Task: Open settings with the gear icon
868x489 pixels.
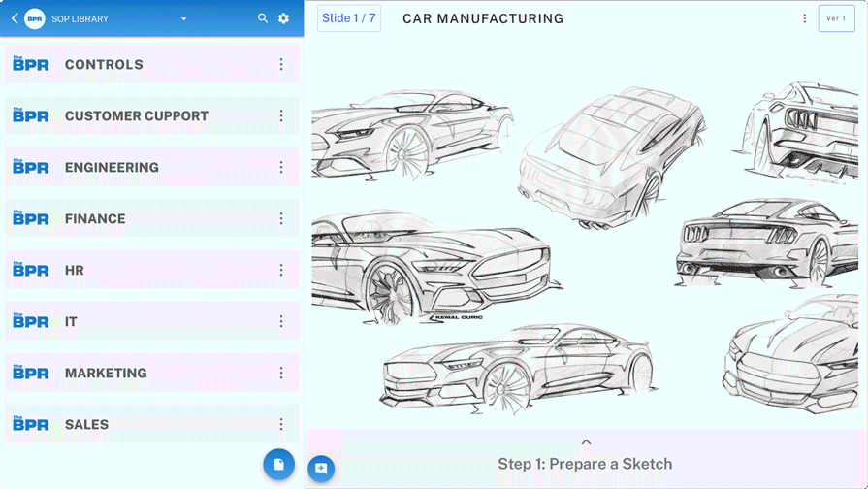Action: [283, 18]
